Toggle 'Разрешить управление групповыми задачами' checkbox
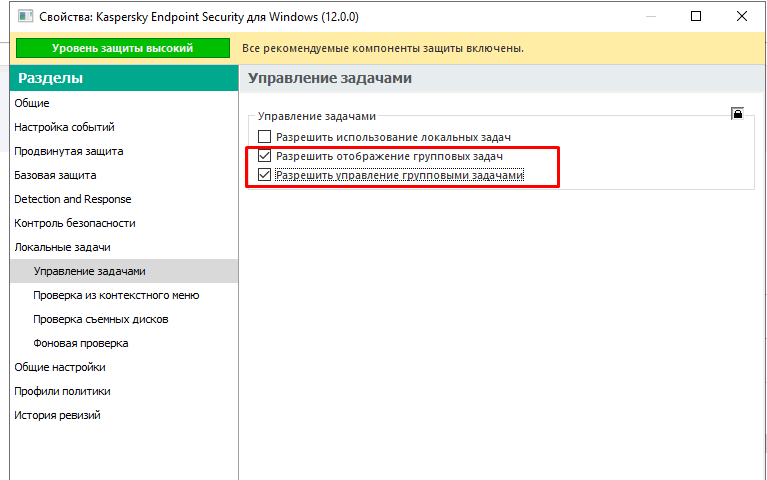This screenshot has height=480, width=767. [264, 175]
